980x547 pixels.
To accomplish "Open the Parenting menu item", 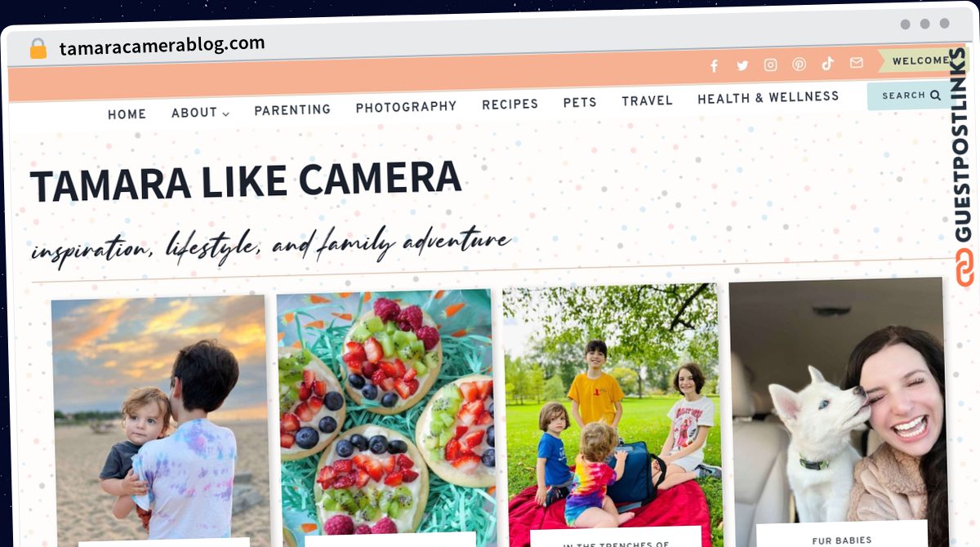I will (x=292, y=109).
